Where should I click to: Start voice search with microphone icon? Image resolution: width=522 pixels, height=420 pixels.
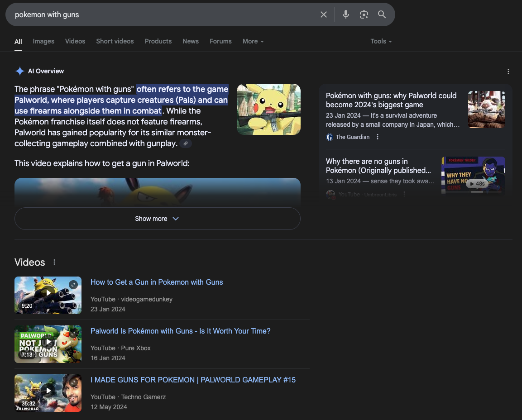346,14
